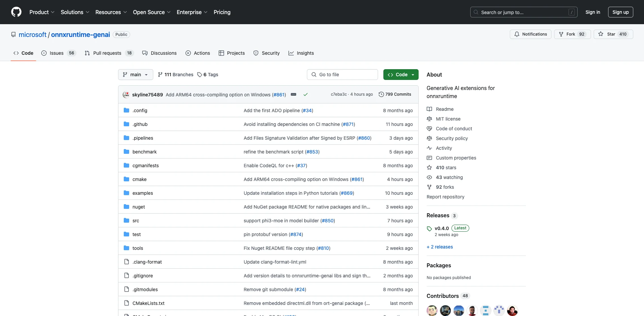Screen dimensions: 644x316
Task: Open the Product dropdown menu
Action: (x=42, y=12)
